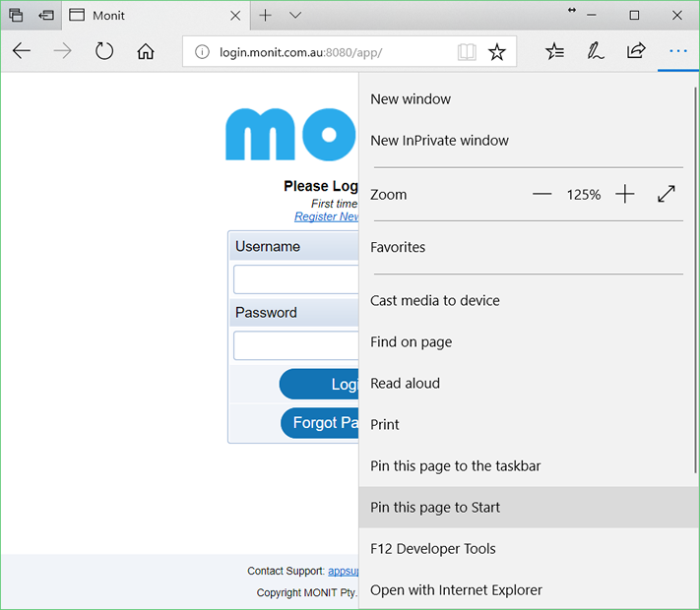Decrease zoom with the minus button

541,194
